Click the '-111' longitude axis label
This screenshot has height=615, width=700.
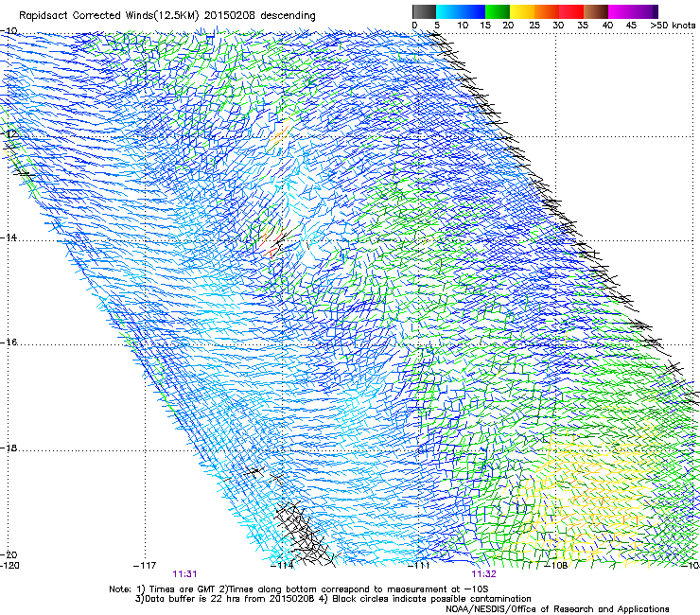point(419,566)
